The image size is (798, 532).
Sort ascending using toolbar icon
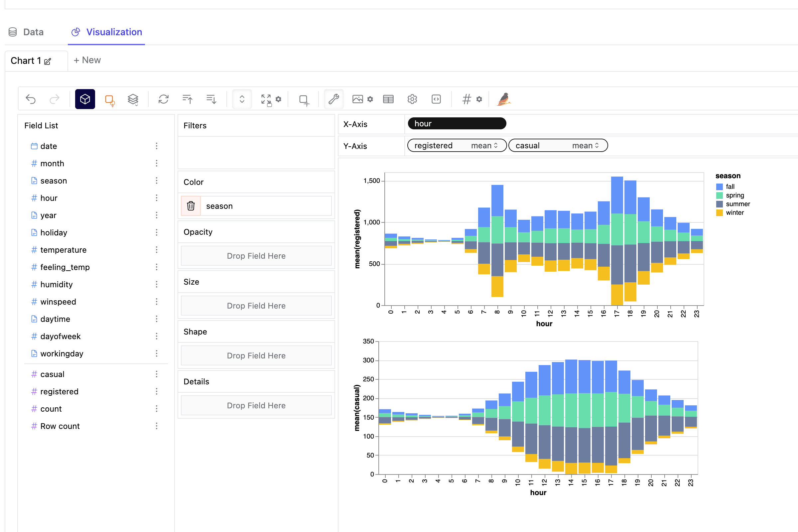point(187,99)
